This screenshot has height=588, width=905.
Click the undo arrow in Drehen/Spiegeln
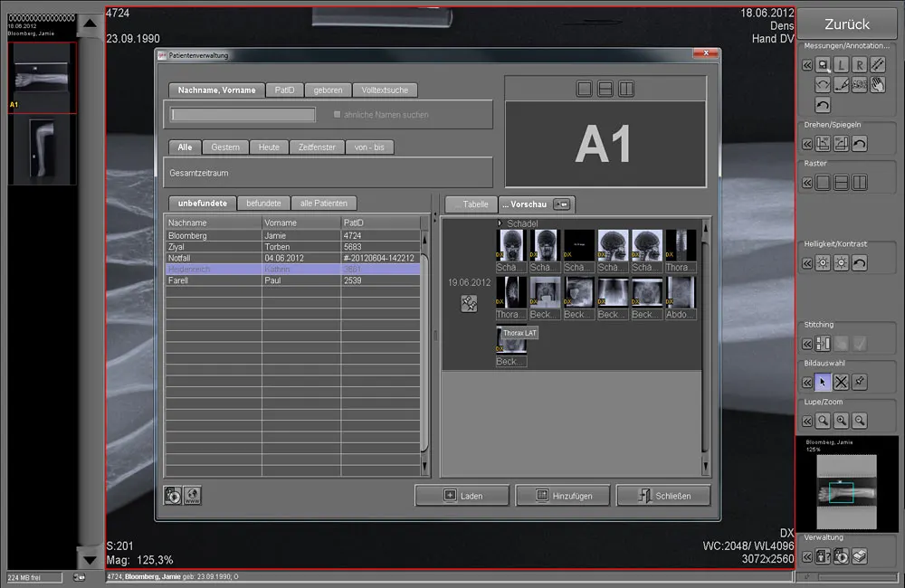point(860,143)
